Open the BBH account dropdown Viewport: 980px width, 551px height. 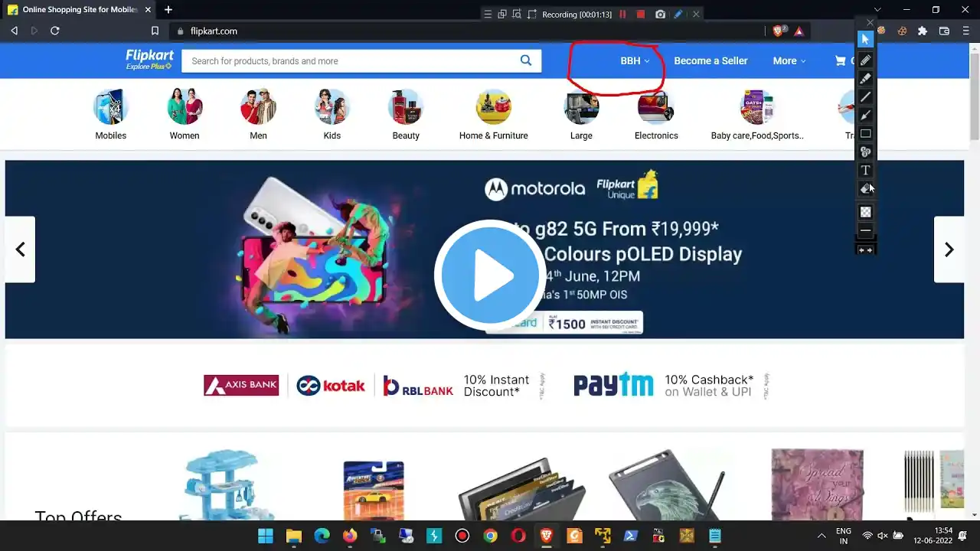click(635, 60)
